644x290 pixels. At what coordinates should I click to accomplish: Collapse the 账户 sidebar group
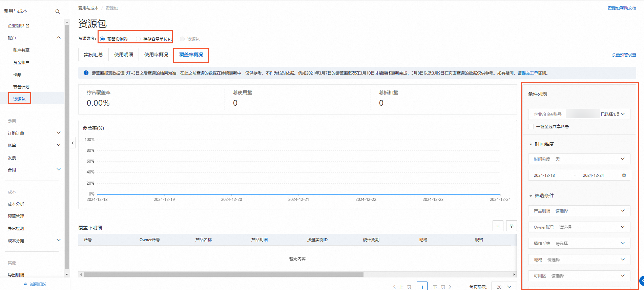[x=59, y=38]
